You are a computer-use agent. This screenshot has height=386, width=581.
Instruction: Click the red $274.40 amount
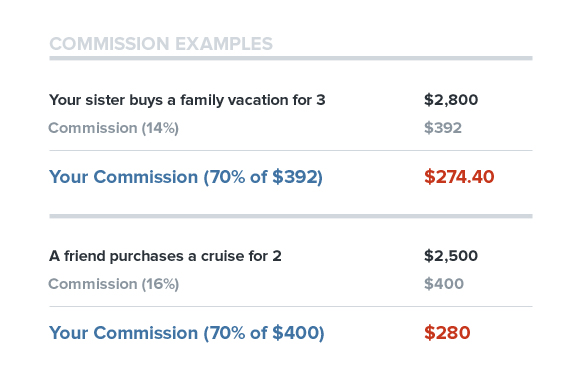459,177
